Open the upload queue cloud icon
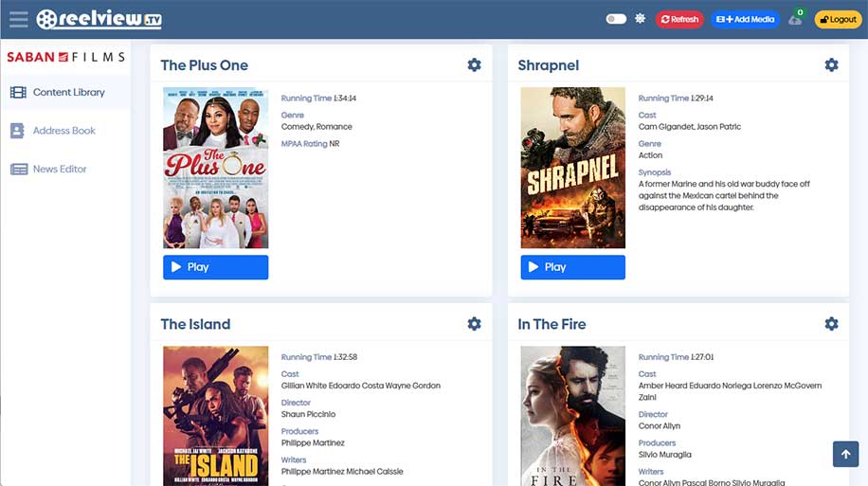Viewport: 868px width, 486px height. [x=795, y=21]
